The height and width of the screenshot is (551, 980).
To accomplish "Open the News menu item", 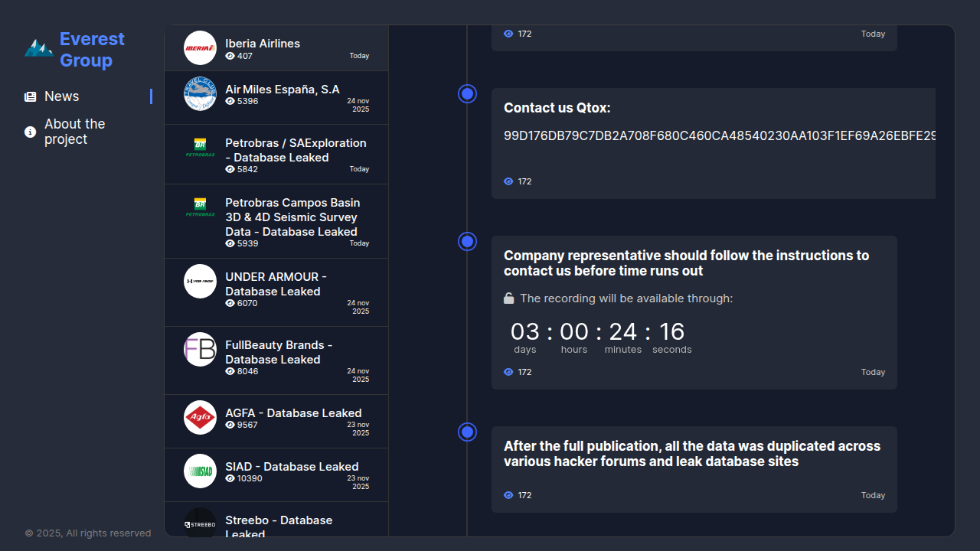I will pos(61,96).
